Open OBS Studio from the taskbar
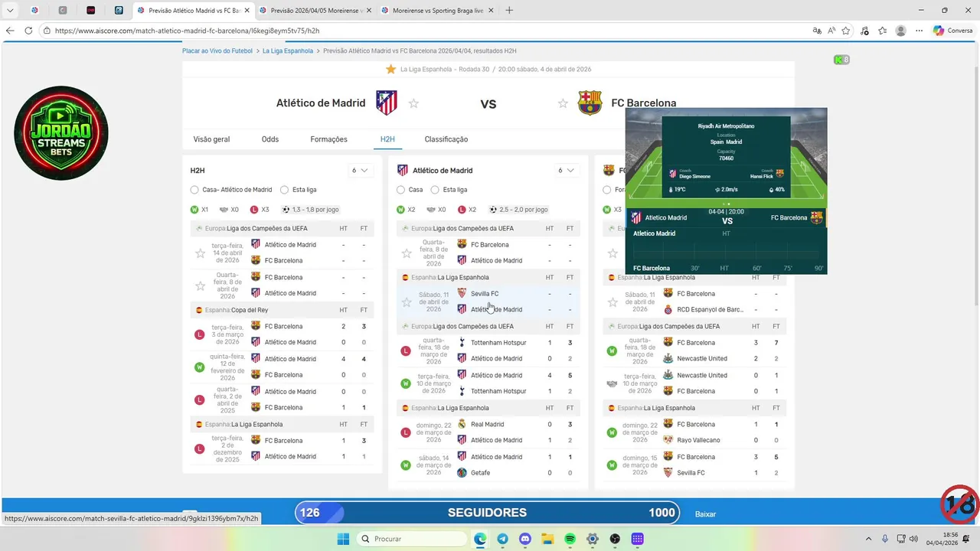980x551 pixels. click(x=615, y=539)
